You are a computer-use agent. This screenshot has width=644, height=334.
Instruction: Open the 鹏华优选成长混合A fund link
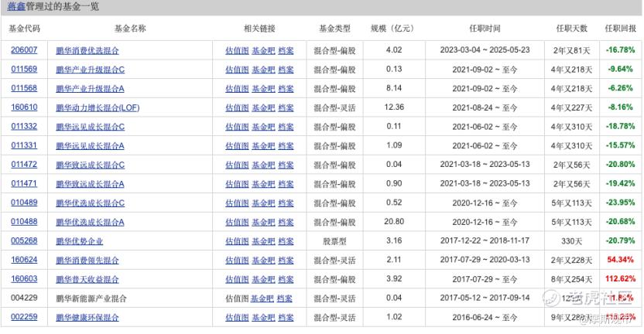click(90, 222)
